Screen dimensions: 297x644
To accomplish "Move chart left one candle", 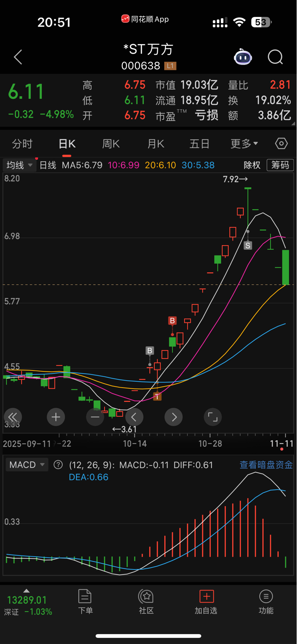I will pos(134,417).
